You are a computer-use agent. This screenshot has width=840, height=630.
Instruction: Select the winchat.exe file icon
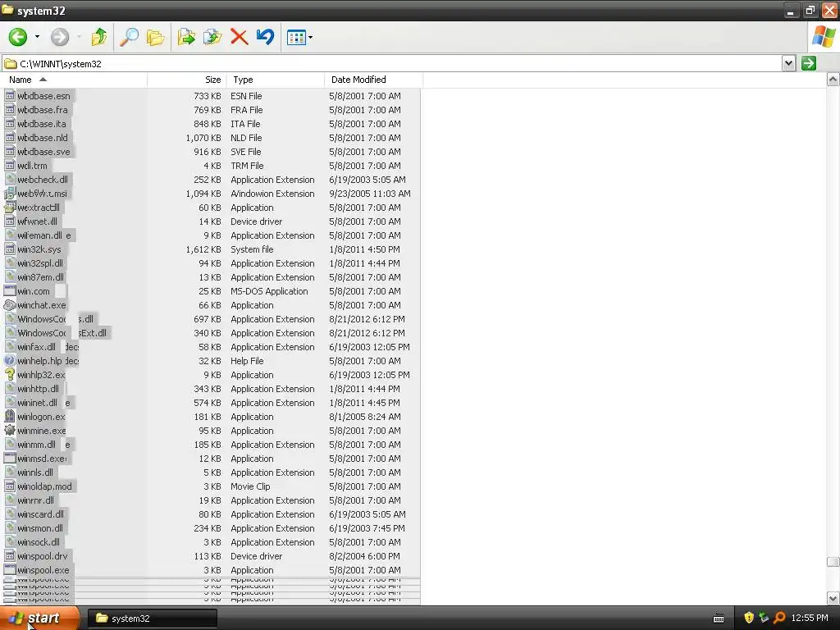pos(9,305)
